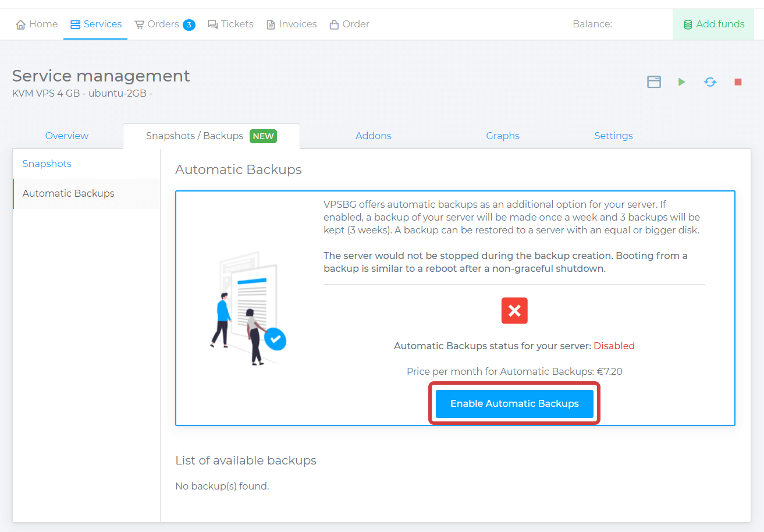This screenshot has height=532, width=764.
Task: Select the Snapshots / Backups tab
Action: 211,136
